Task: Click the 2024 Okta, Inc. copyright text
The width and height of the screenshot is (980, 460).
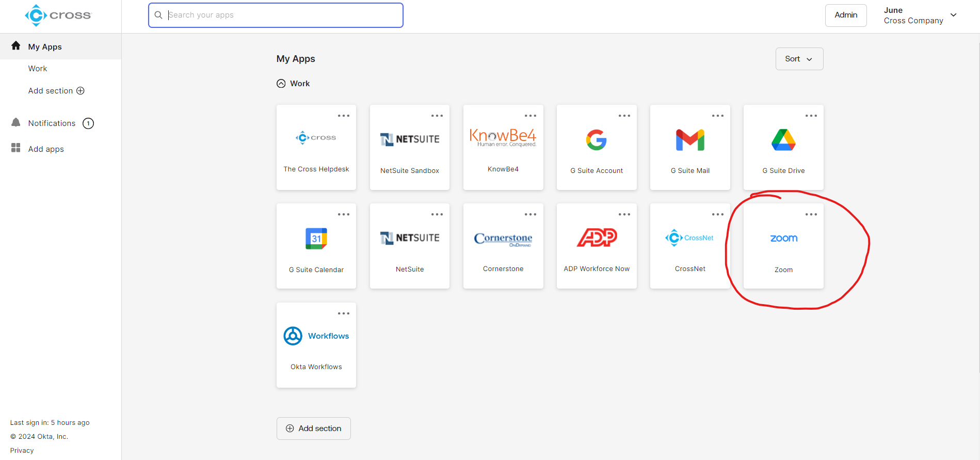Action: click(x=39, y=436)
